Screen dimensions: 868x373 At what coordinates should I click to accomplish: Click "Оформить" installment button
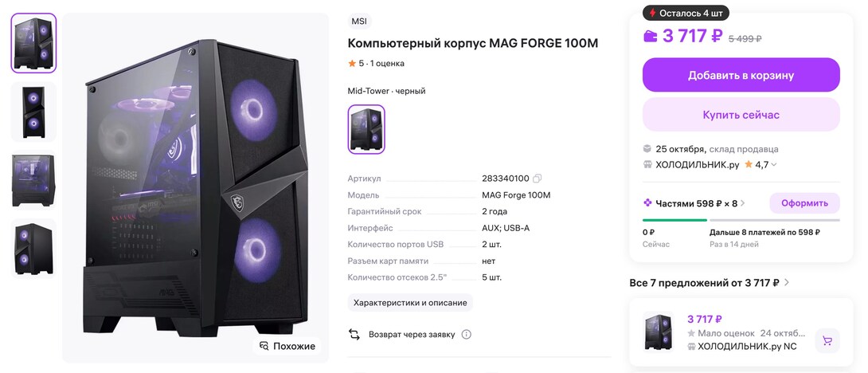pyautogui.click(x=804, y=203)
